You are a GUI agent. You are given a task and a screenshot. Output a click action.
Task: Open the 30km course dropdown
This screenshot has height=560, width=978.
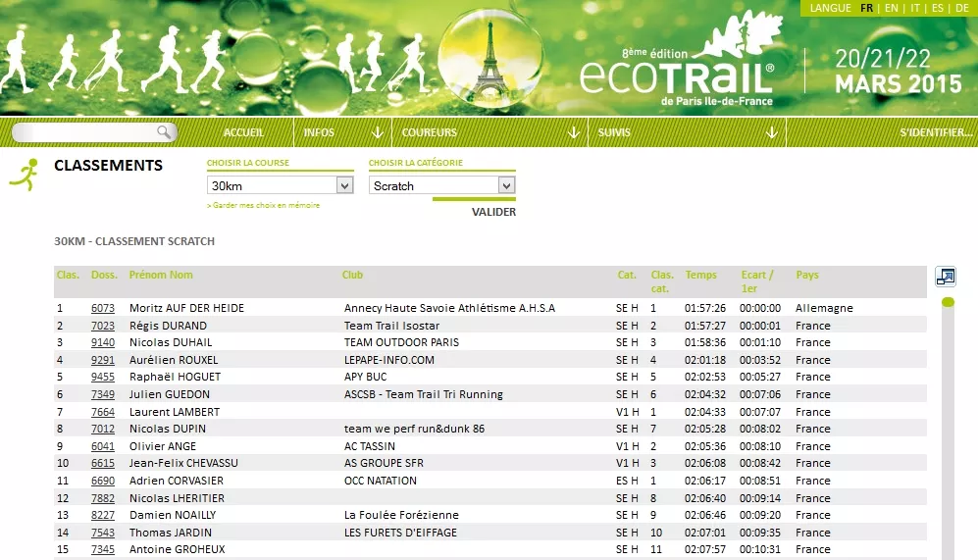pyautogui.click(x=280, y=185)
